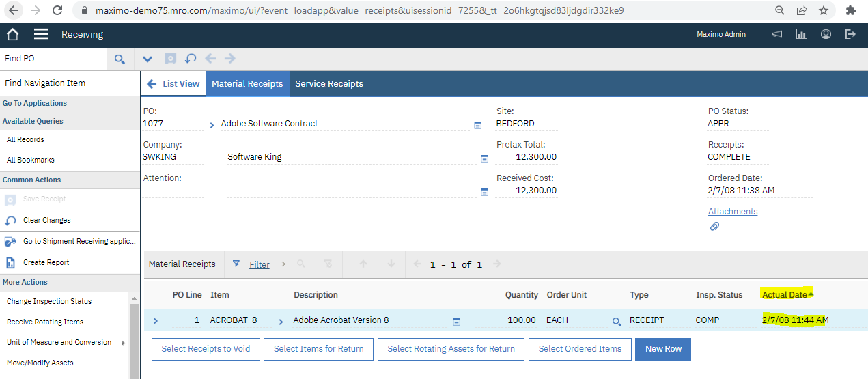The width and height of the screenshot is (868, 379).
Task: Click the browser zoom magnifier icon
Action: 780,10
